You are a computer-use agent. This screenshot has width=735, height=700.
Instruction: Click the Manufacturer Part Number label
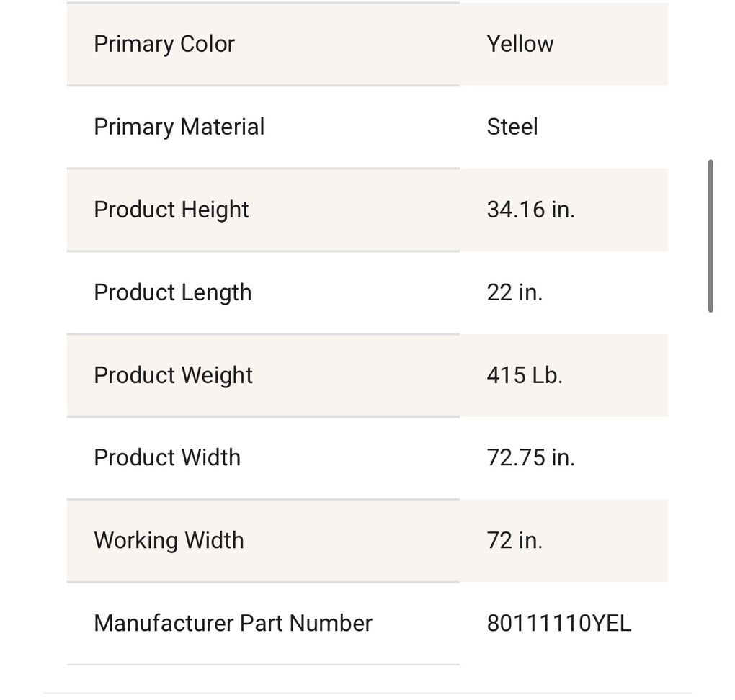point(233,623)
